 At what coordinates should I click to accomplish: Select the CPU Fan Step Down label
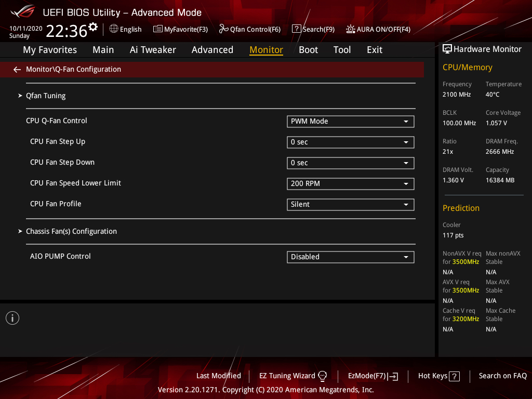tap(62, 162)
